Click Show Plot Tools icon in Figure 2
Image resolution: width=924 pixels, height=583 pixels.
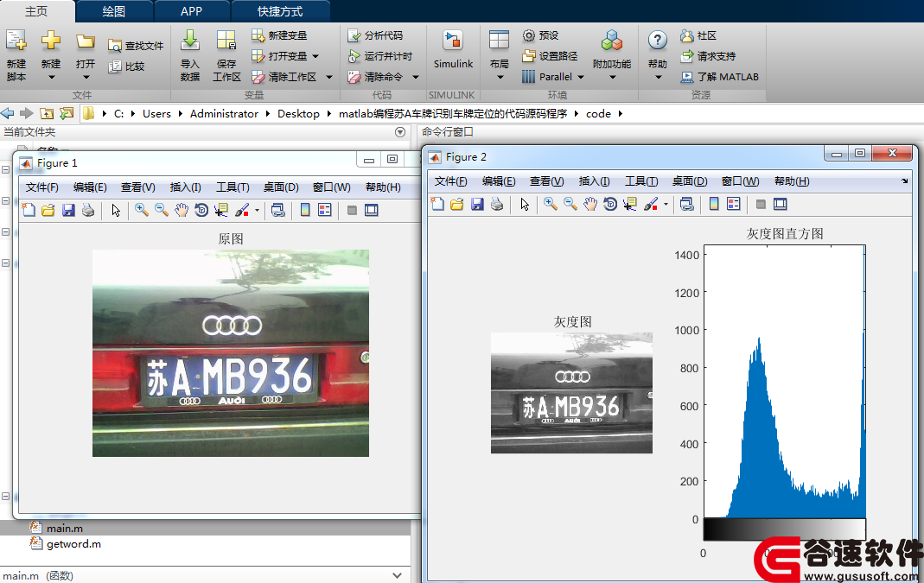[781, 204]
